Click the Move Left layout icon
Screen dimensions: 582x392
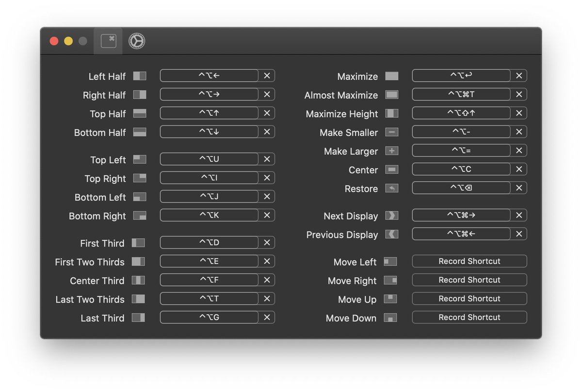pos(390,262)
